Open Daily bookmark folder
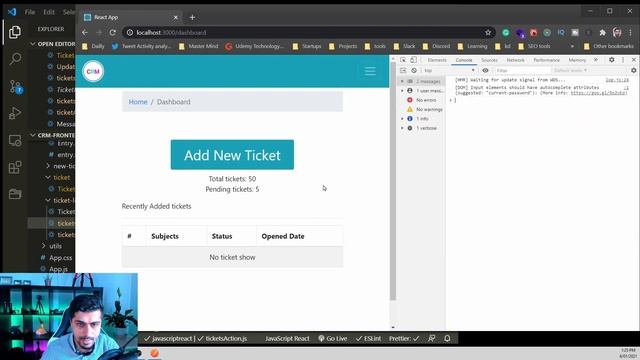Viewport: 640px width, 360px height. click(93, 46)
